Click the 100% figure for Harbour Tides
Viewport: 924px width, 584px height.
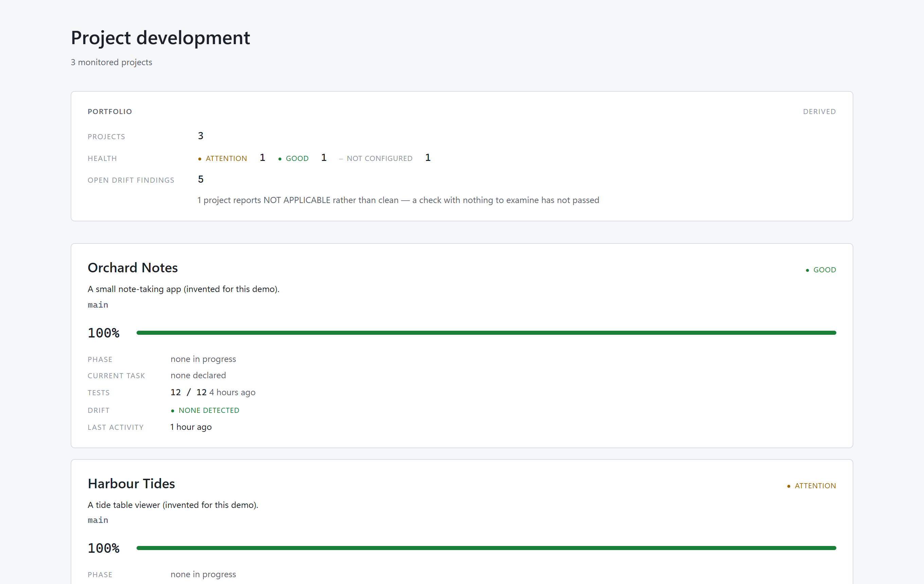click(104, 548)
